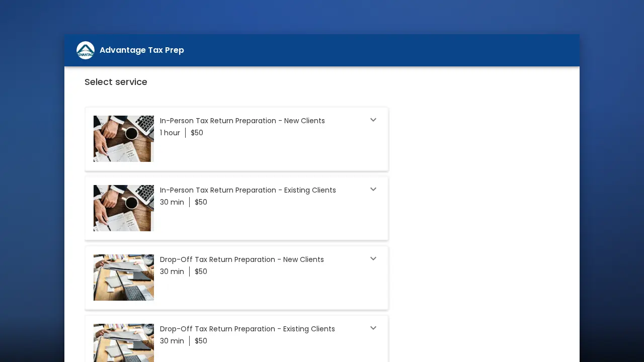Click the '1 hour' duration text
The height and width of the screenshot is (362, 644).
[x=170, y=133]
